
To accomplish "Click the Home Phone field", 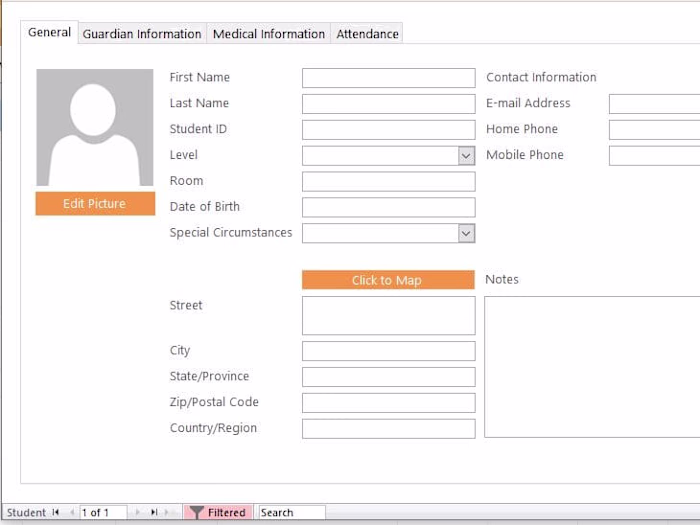I will point(654,130).
